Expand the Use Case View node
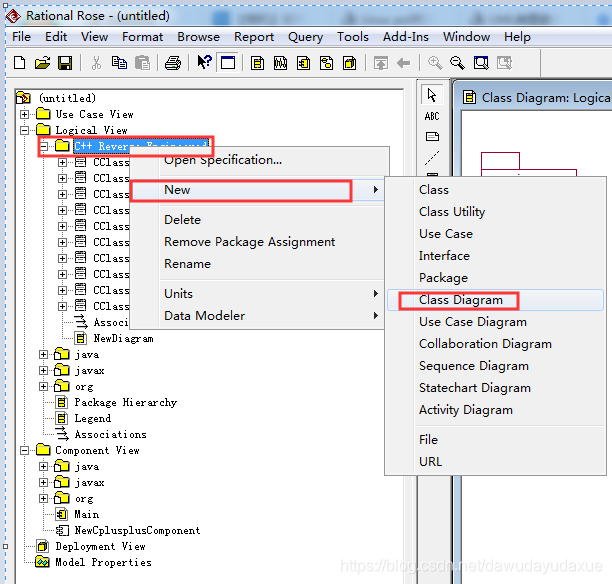The image size is (612, 584). click(x=25, y=114)
